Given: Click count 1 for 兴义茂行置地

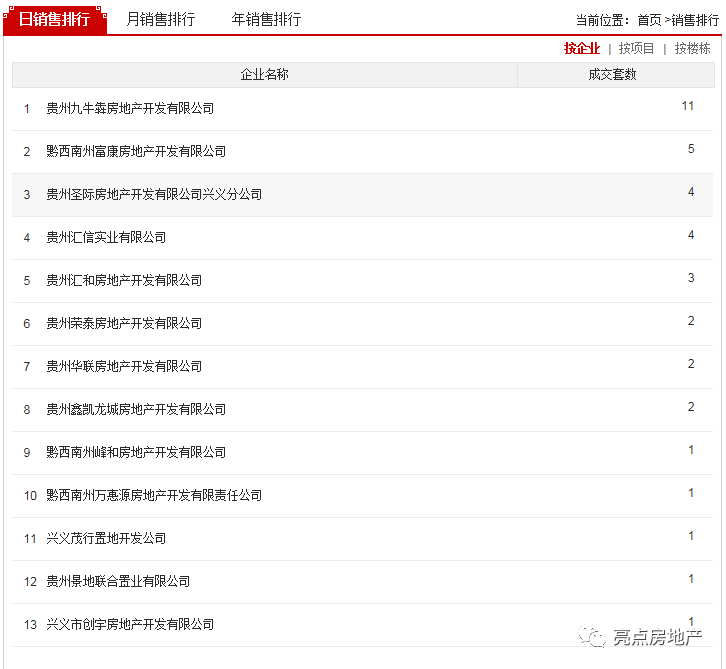Looking at the screenshot, I should click(691, 536).
